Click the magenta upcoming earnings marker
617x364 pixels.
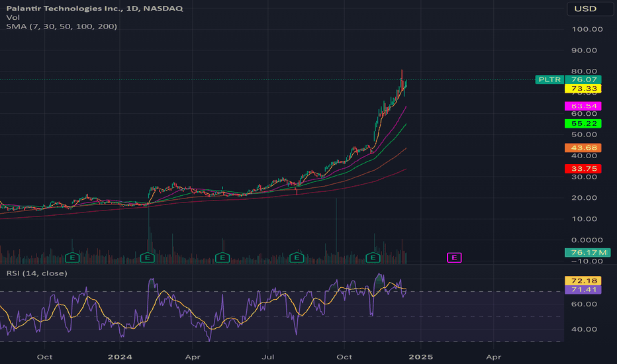pyautogui.click(x=454, y=257)
